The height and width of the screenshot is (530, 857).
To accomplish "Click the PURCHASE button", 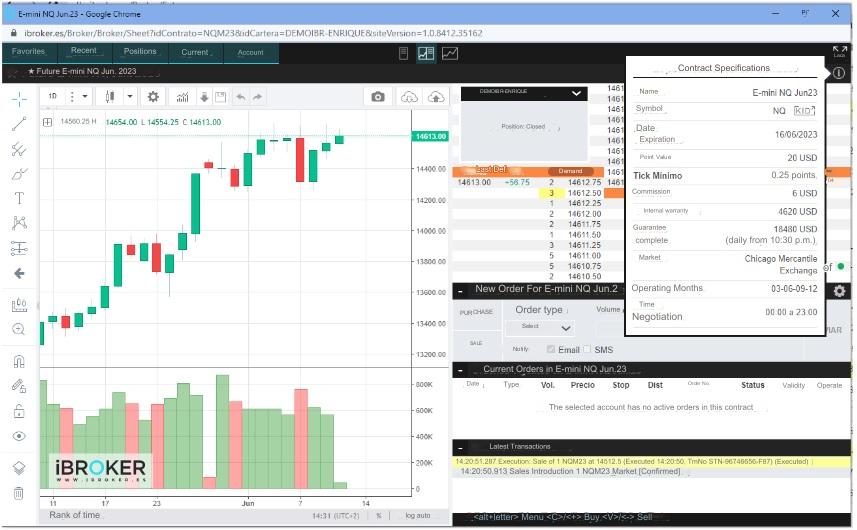I will [x=476, y=313].
